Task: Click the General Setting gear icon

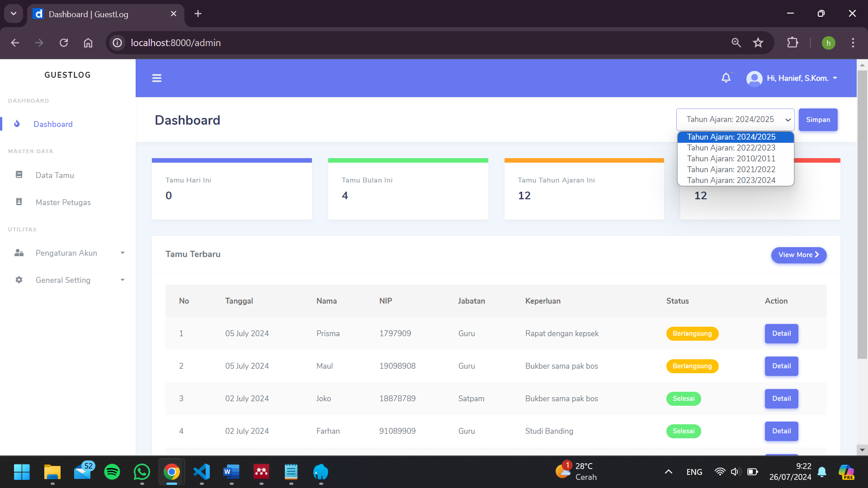Action: pyautogui.click(x=19, y=280)
